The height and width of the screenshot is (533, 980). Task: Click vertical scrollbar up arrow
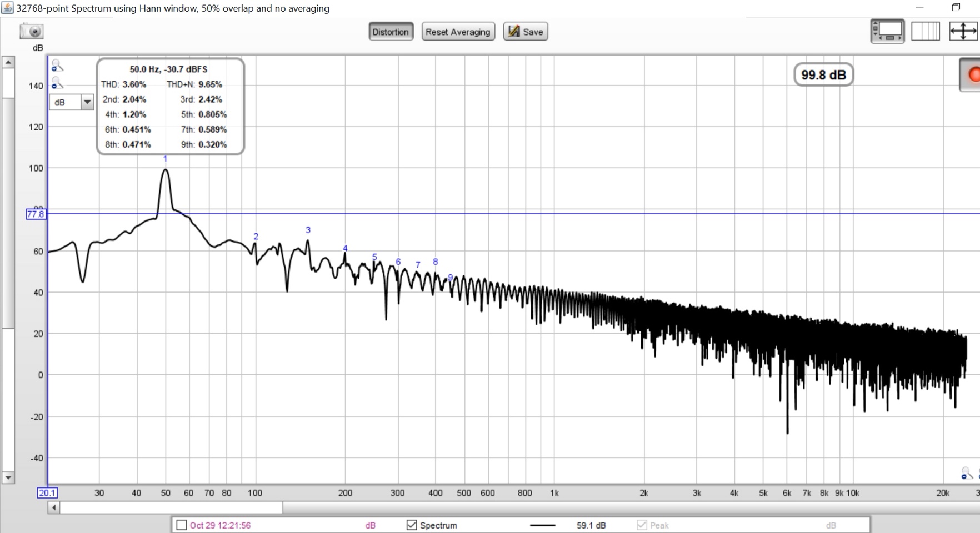click(8, 62)
